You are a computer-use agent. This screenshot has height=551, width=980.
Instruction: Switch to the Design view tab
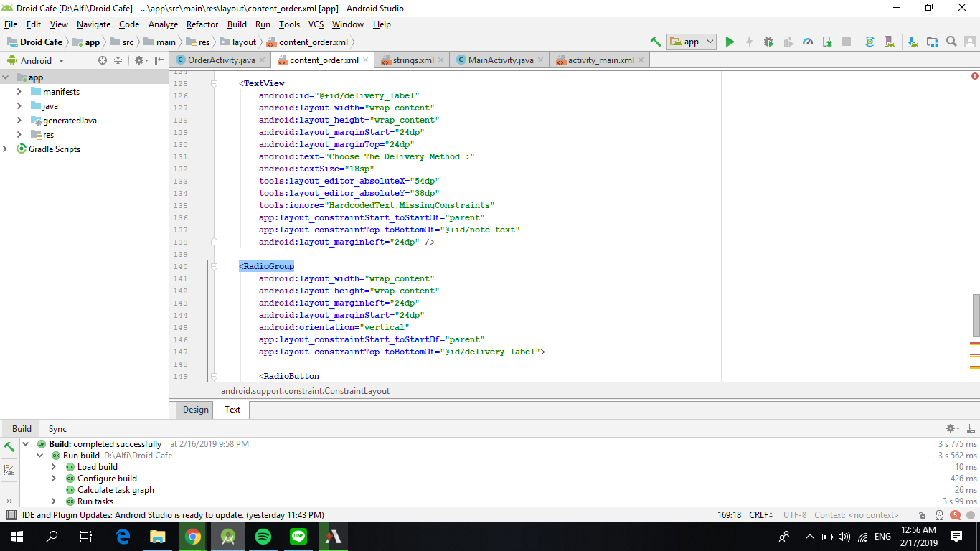click(x=194, y=410)
